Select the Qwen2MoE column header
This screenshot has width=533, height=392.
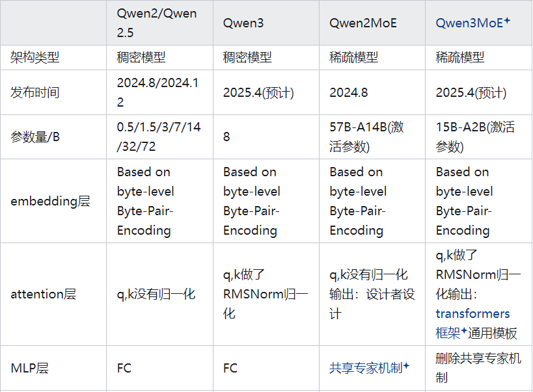point(372,23)
